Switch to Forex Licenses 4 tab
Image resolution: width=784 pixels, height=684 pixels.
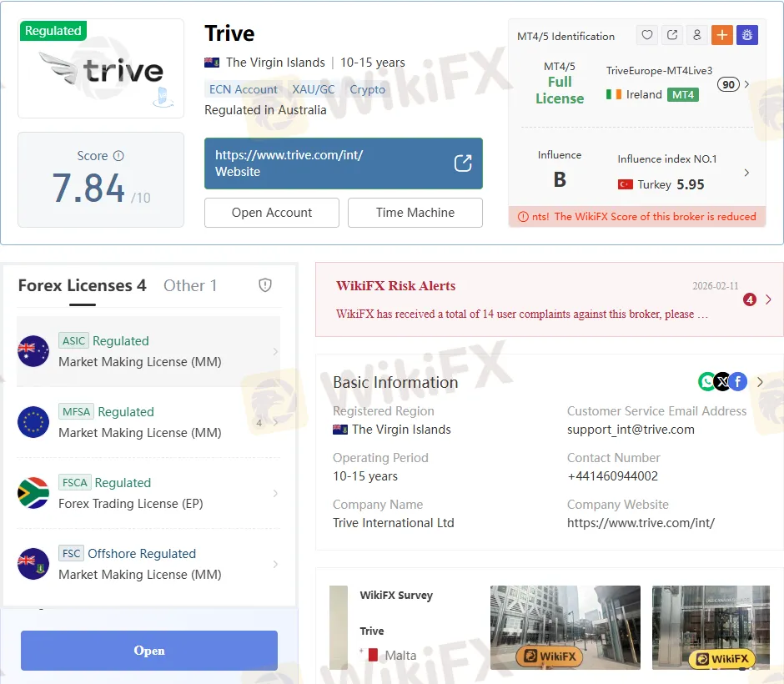point(83,285)
